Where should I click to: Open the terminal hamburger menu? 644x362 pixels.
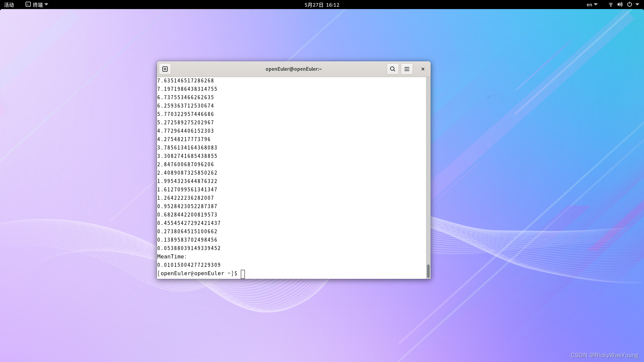click(x=407, y=69)
